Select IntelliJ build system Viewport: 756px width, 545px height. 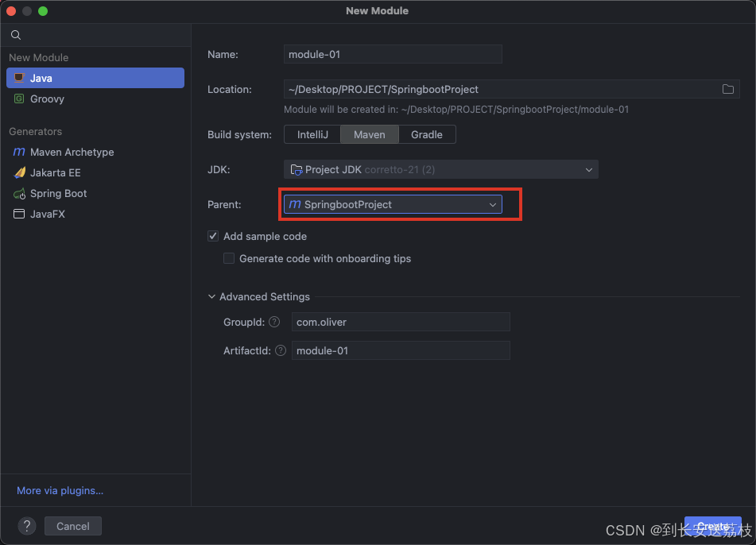[x=312, y=134]
